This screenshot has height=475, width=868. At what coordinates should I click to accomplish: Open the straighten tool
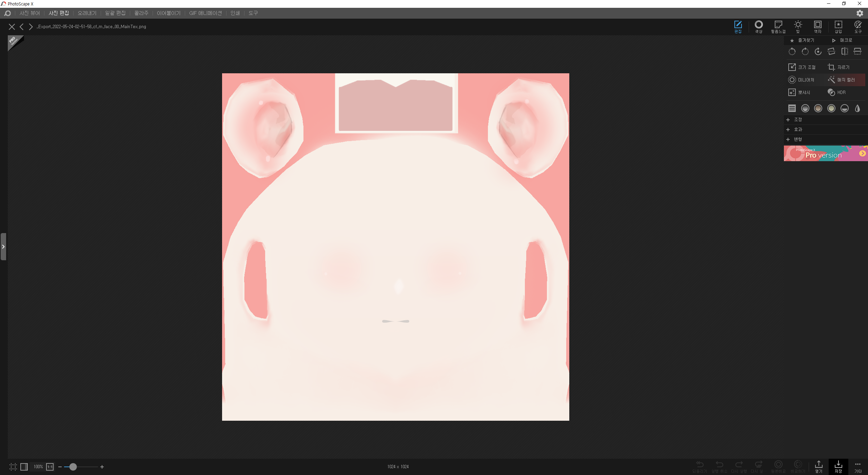tap(831, 52)
